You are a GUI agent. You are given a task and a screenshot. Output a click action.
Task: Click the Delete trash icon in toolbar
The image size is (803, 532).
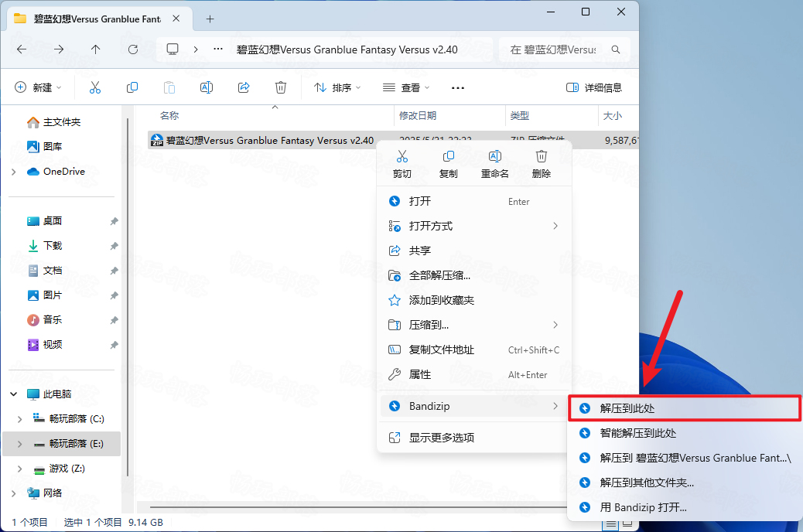pyautogui.click(x=281, y=87)
